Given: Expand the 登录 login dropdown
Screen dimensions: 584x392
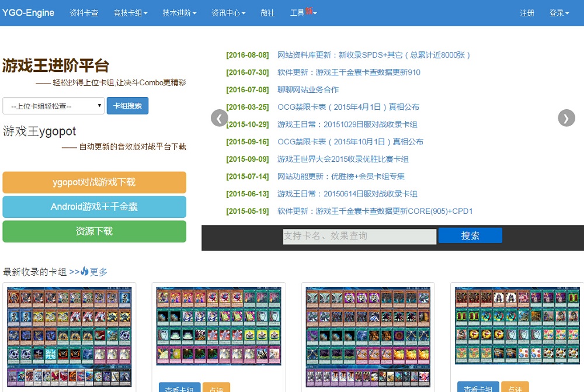Looking at the screenshot, I should pos(559,13).
